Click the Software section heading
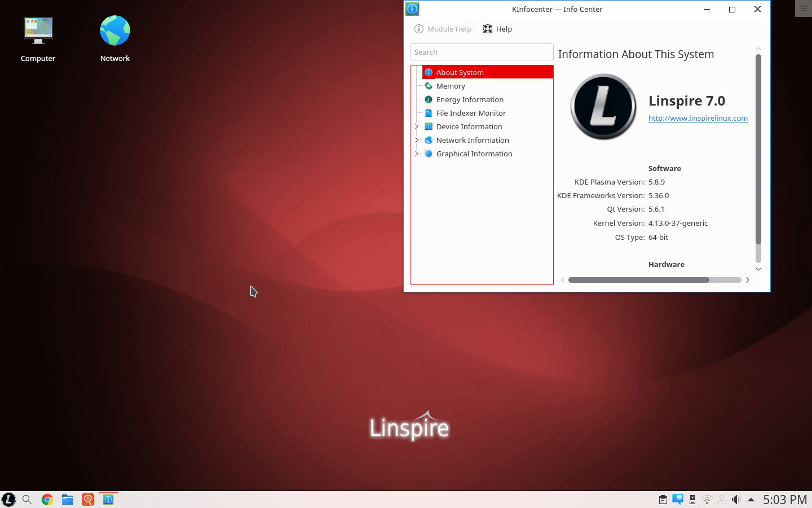The width and height of the screenshot is (812, 508). click(665, 168)
